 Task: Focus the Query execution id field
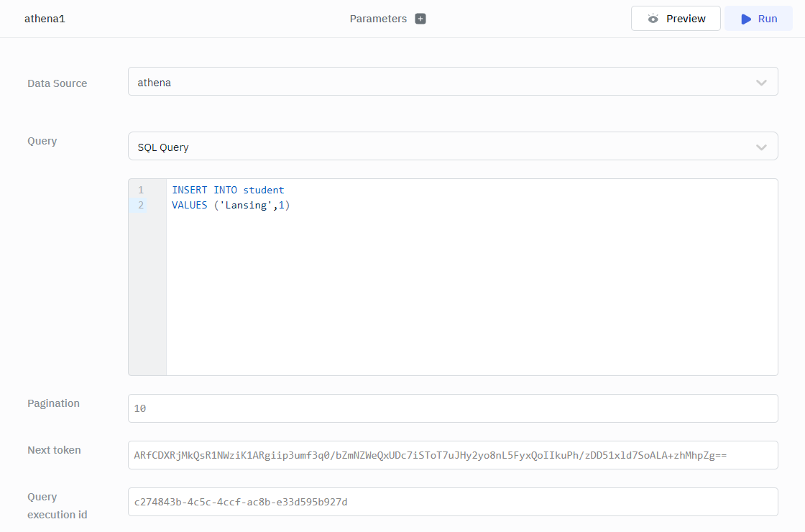[x=452, y=502]
